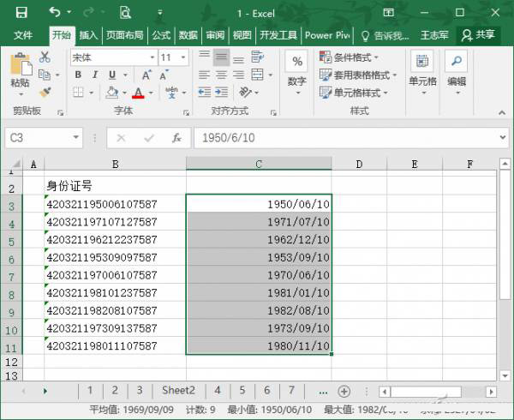Open font size 11 dropdown

(x=183, y=57)
